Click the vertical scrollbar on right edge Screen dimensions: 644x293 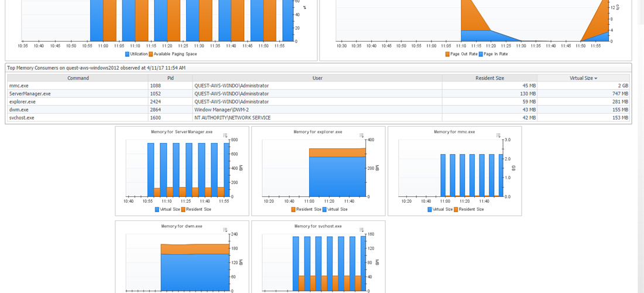pos(640,146)
